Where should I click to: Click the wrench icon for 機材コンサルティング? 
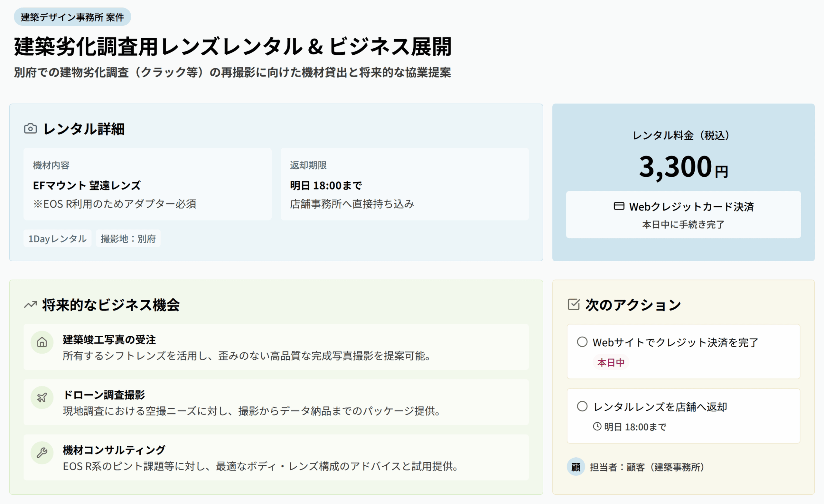(x=42, y=453)
